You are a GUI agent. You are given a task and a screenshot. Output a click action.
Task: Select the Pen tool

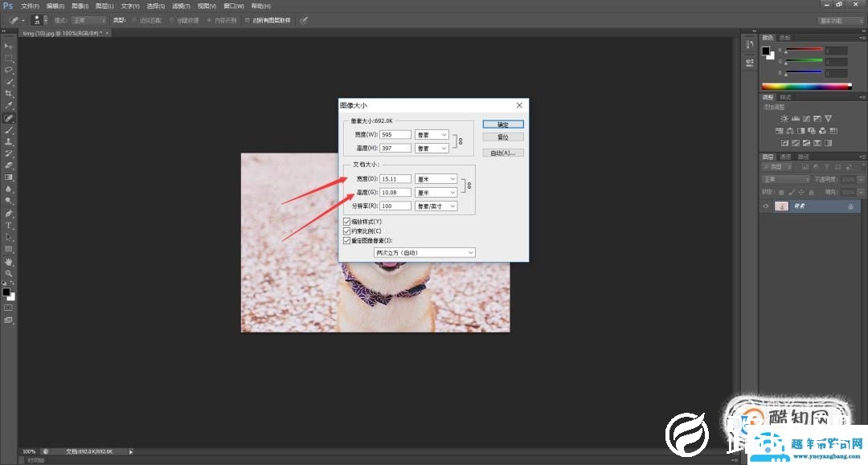8,214
